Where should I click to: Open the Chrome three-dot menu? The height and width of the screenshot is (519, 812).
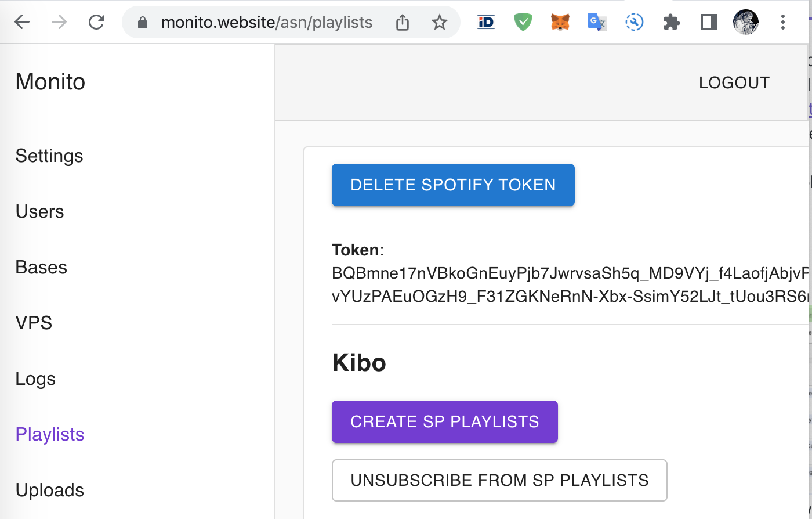(x=783, y=23)
